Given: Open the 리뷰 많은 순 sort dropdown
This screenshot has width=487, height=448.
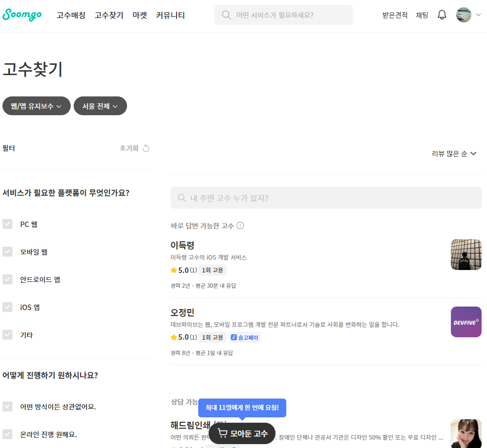Looking at the screenshot, I should pyautogui.click(x=454, y=154).
